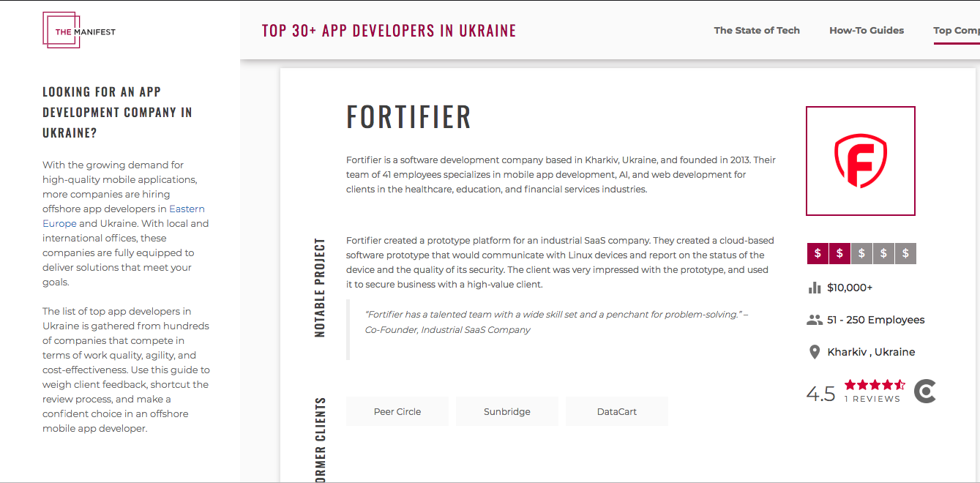Open the red Fortifier shield logo
The width and height of the screenshot is (980, 483).
(x=861, y=161)
